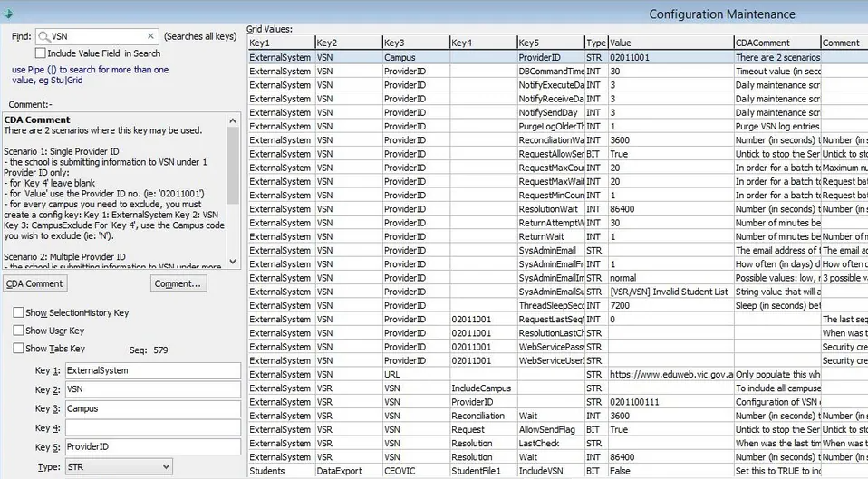Image resolution: width=868 pixels, height=479 pixels.
Task: Click the green application icon in title bar
Action: click(x=8, y=14)
